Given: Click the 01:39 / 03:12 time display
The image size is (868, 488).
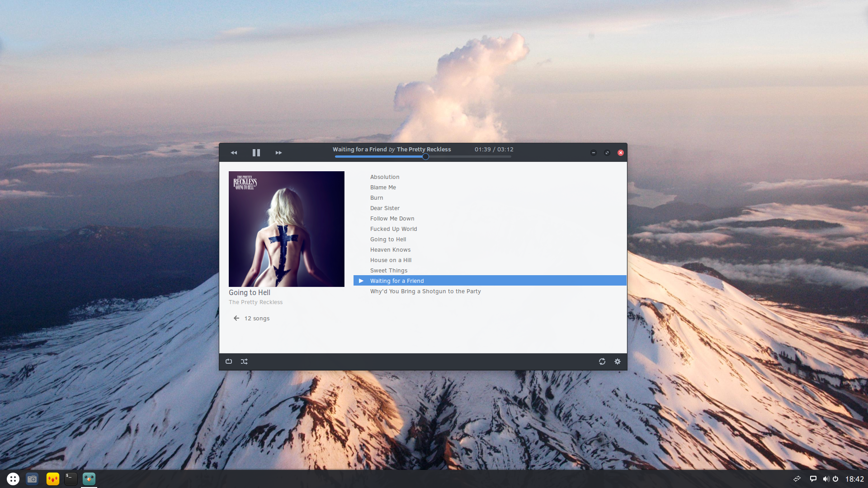Looking at the screenshot, I should pyautogui.click(x=494, y=150).
